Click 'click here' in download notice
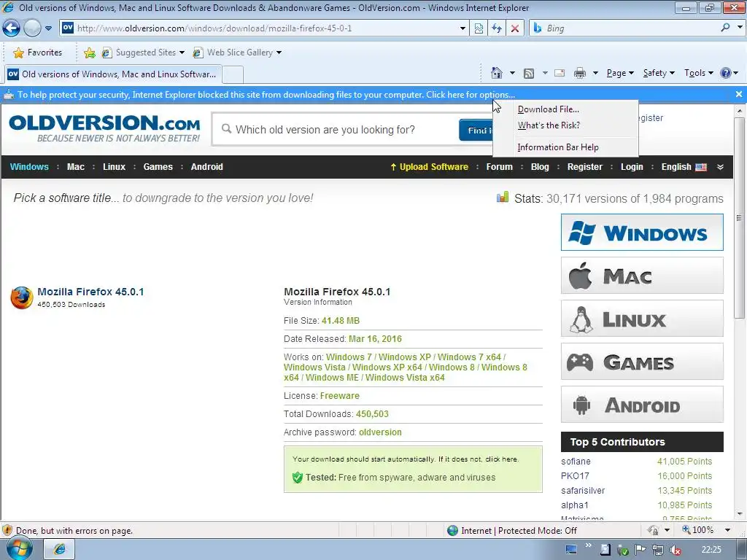Image resolution: width=747 pixels, height=560 pixels. pyautogui.click(x=501, y=459)
